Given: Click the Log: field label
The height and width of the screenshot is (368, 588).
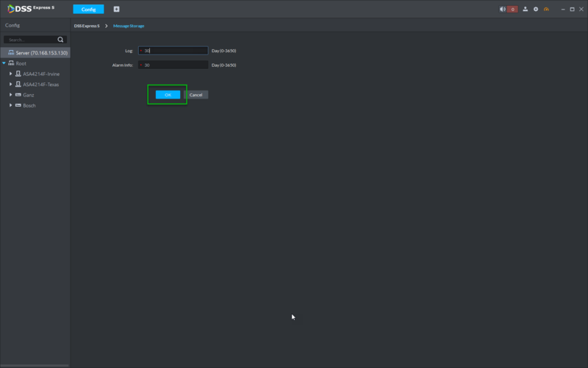Looking at the screenshot, I should click(x=129, y=51).
